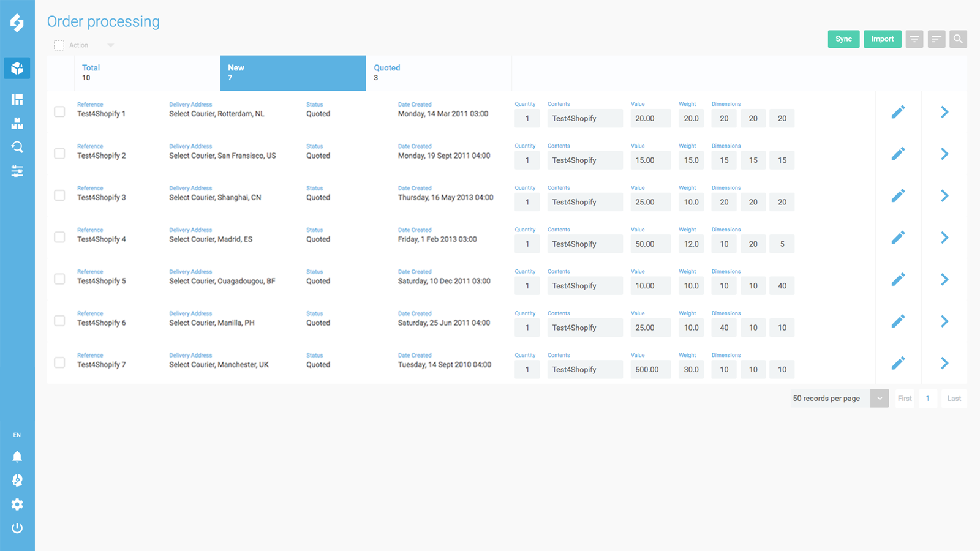Open the tracking search icon in sidebar
This screenshot has height=551, width=980.
click(x=17, y=147)
